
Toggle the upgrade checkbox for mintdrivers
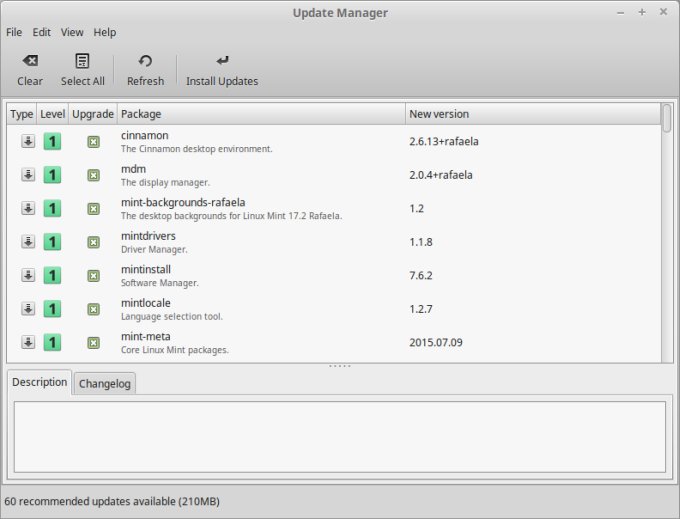[93, 242]
